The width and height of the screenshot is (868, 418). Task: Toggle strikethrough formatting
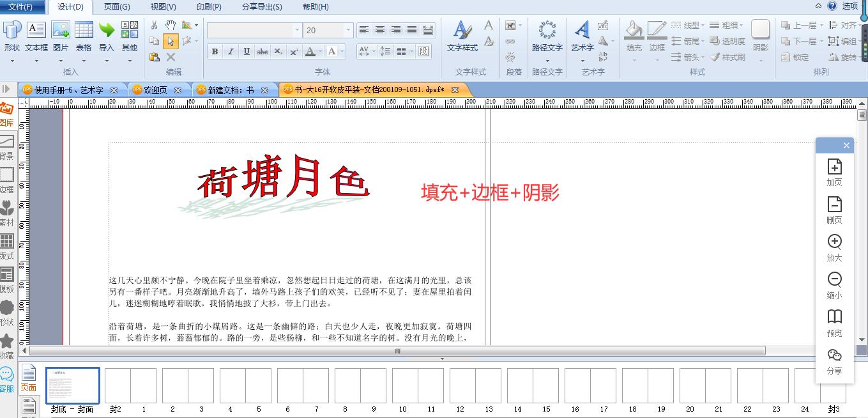[x=263, y=51]
